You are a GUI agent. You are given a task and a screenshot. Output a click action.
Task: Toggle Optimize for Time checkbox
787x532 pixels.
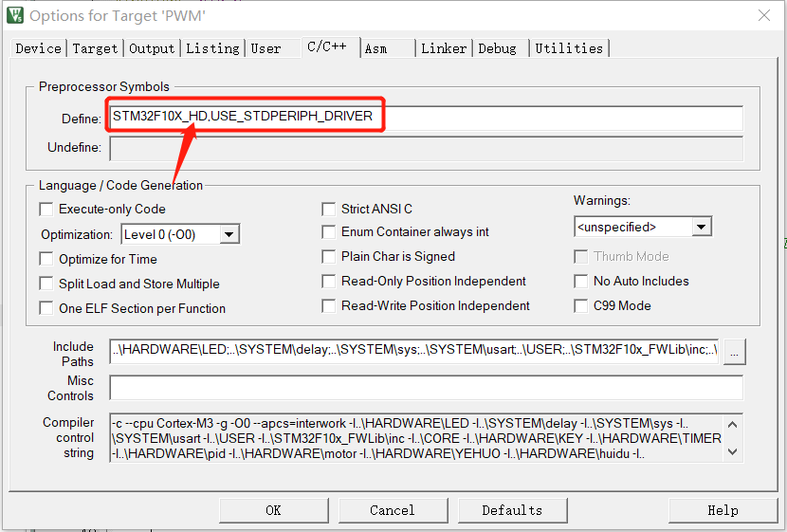pyautogui.click(x=46, y=259)
